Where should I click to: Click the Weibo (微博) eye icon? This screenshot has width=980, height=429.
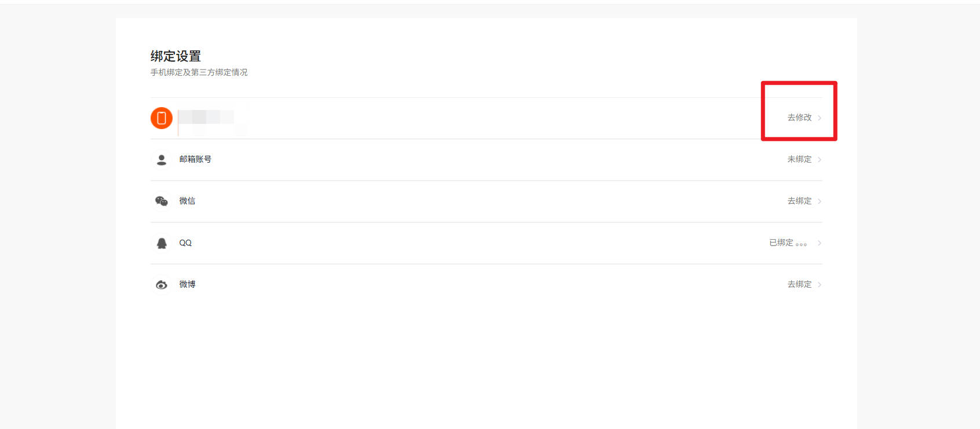click(162, 284)
